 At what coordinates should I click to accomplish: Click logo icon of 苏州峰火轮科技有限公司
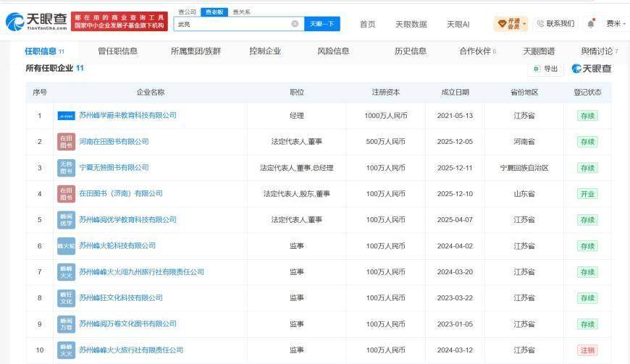point(67,246)
